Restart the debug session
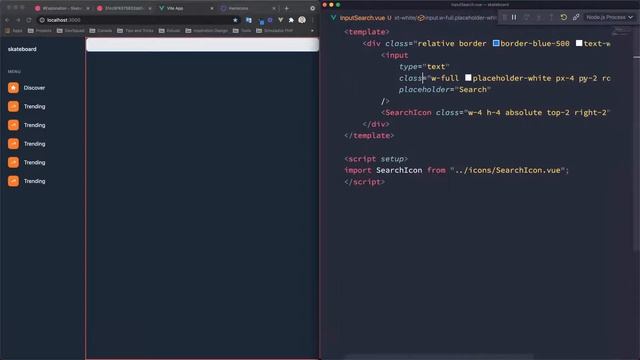 point(564,17)
